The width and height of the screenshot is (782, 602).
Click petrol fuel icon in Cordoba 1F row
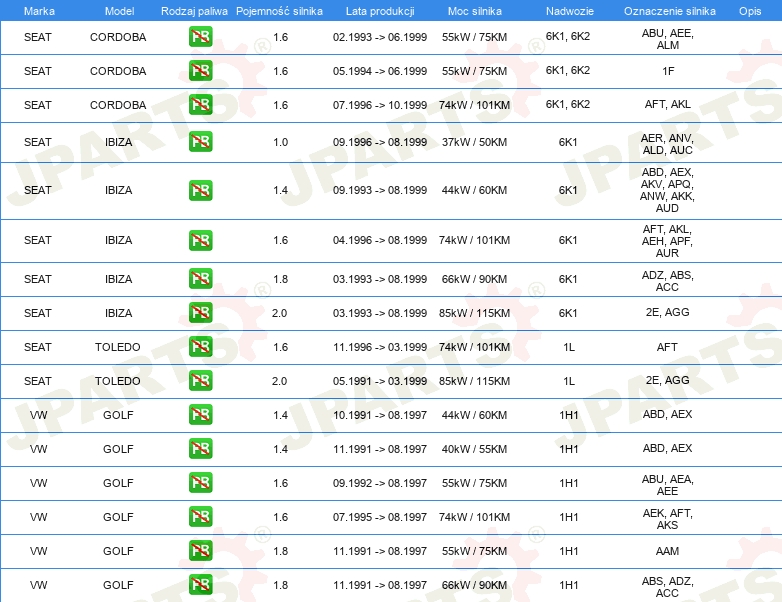tap(200, 71)
